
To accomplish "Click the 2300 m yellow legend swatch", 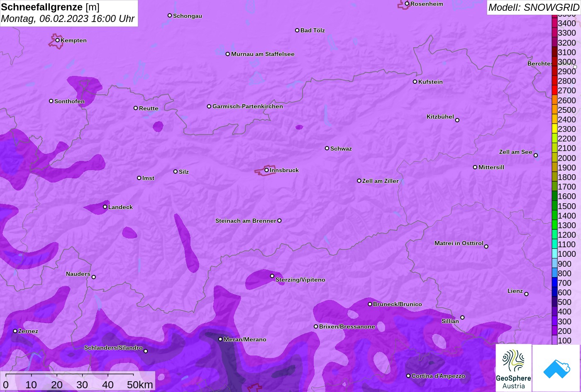I will coord(554,129).
